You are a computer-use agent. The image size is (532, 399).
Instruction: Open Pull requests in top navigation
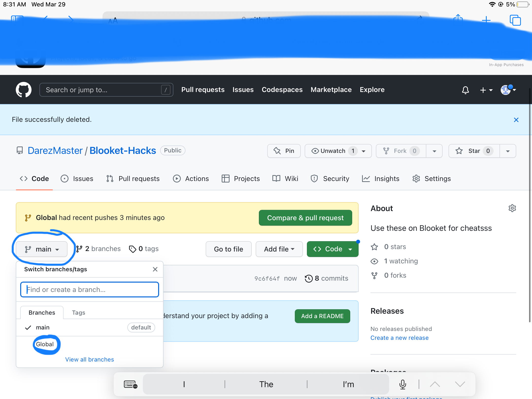click(x=203, y=90)
